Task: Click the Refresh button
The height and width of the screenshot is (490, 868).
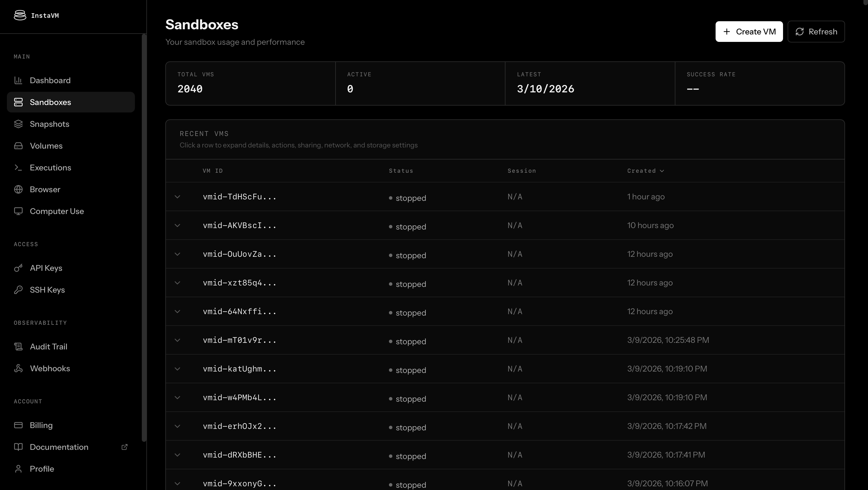Action: click(x=816, y=32)
